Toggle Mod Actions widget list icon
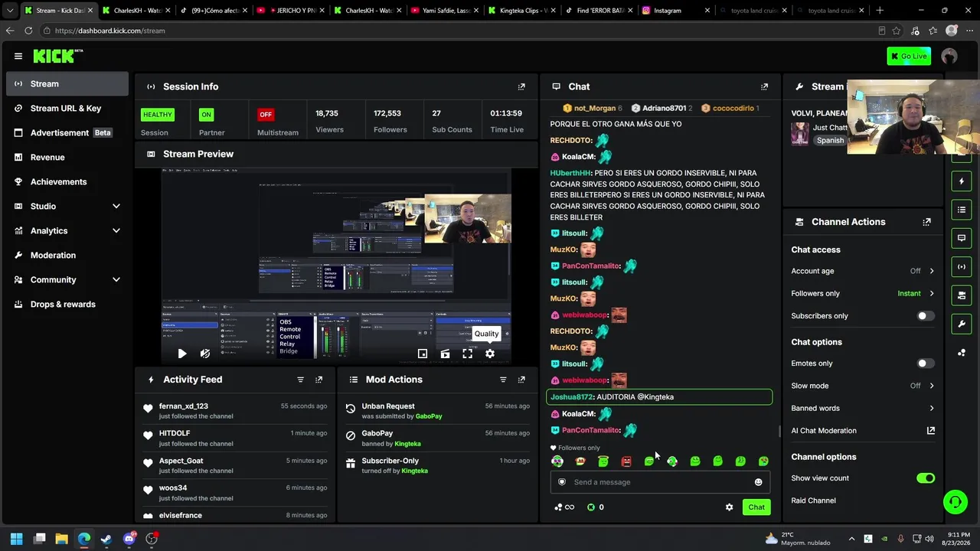Image resolution: width=980 pixels, height=551 pixels. point(962,210)
